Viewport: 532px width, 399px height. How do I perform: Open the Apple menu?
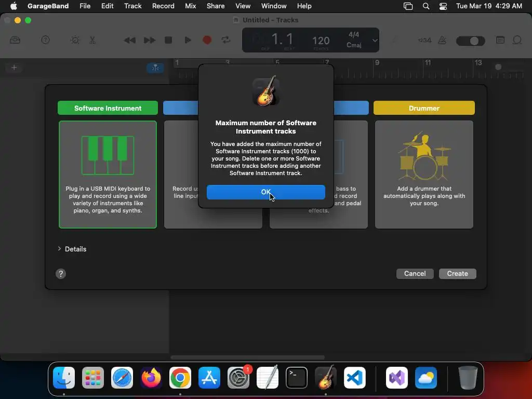point(14,6)
